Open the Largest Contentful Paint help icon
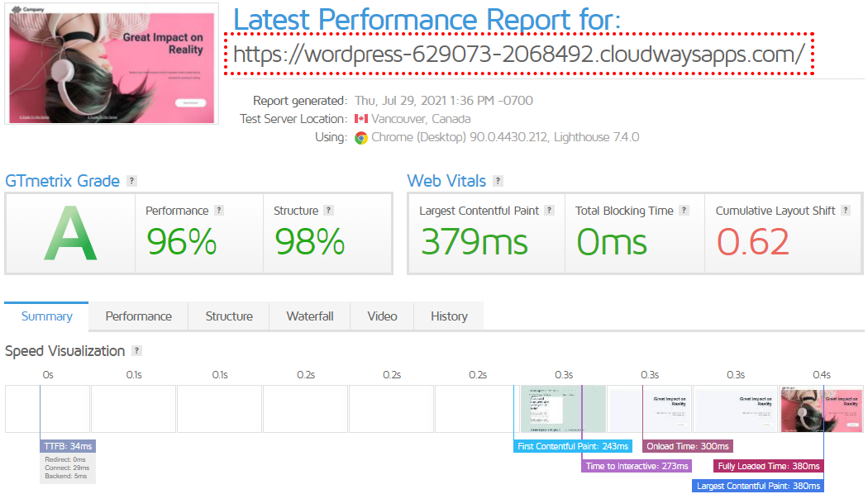The image size is (868, 494). (x=551, y=210)
